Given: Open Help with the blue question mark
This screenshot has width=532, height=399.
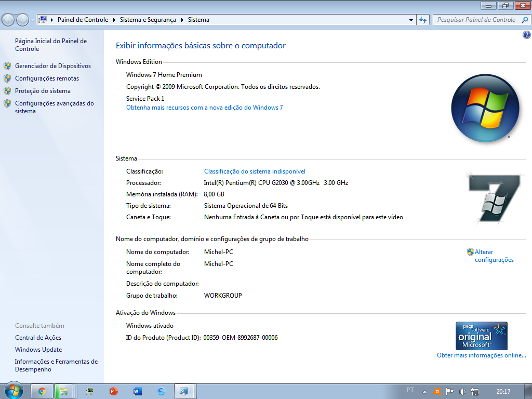Looking at the screenshot, I should [x=527, y=35].
